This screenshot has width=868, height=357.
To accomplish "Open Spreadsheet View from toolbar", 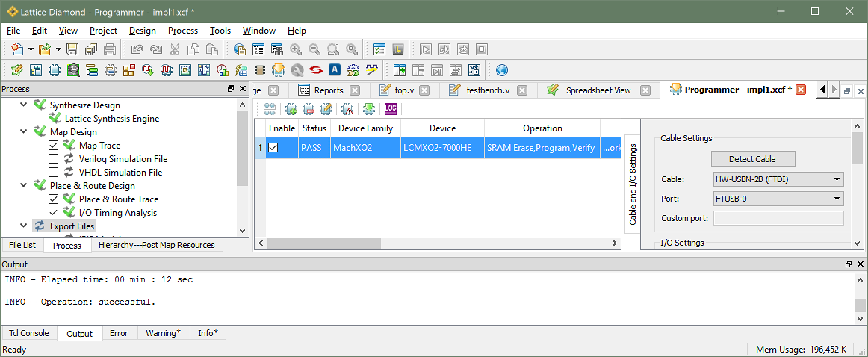I will pos(16,70).
